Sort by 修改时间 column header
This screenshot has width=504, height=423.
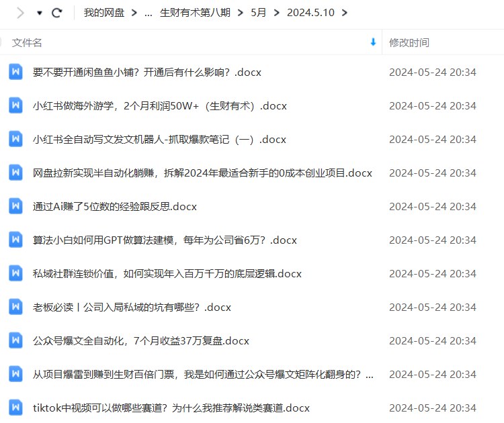tap(409, 42)
